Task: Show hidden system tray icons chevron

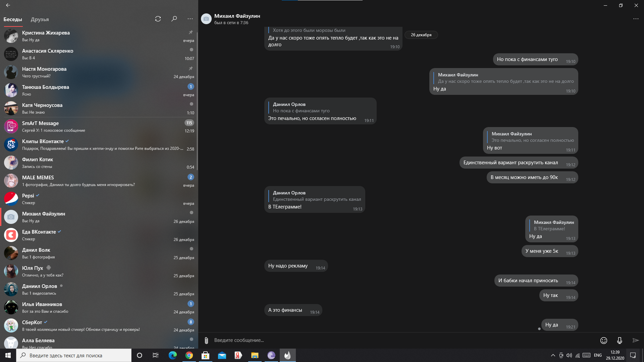Action: [553, 355]
